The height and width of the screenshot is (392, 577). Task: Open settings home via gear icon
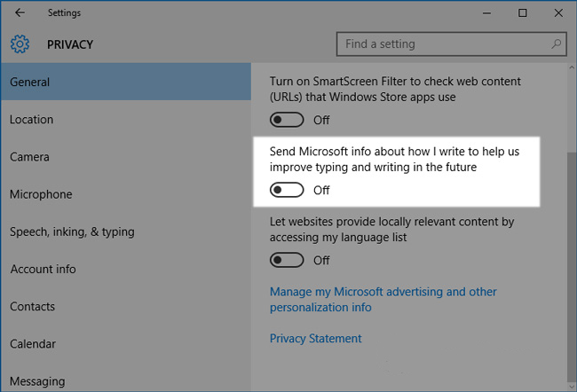tap(20, 44)
